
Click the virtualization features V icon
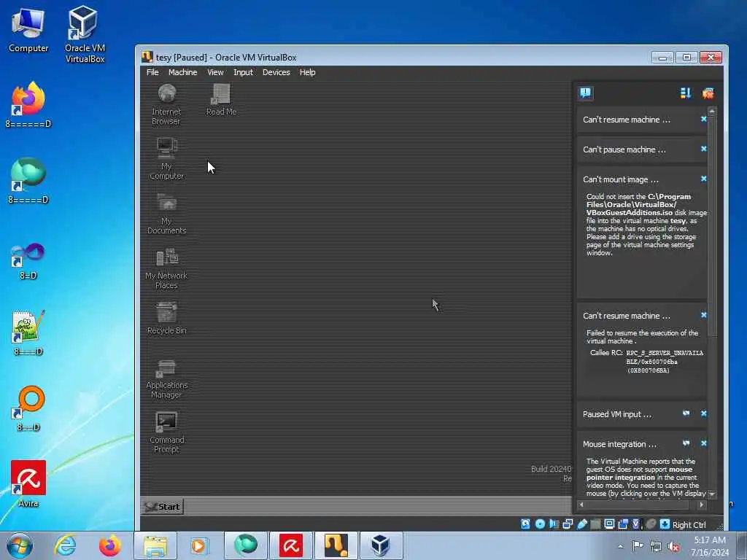636,524
